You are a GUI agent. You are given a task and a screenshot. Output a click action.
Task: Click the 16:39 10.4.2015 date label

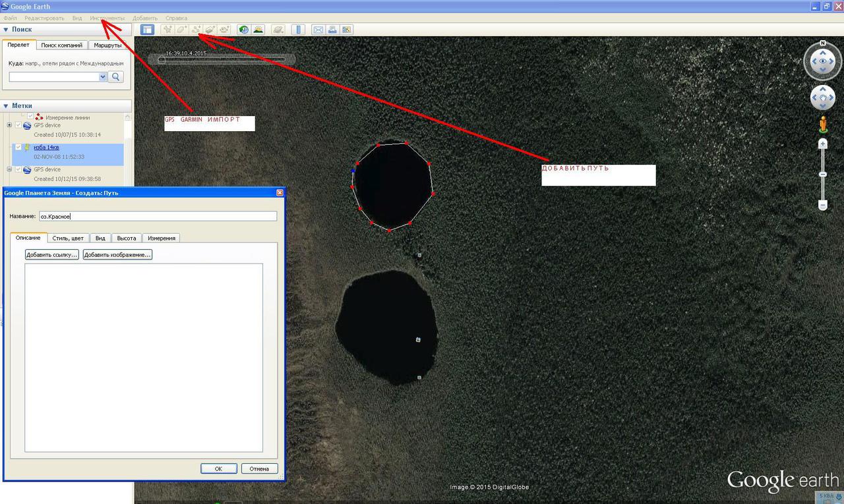(x=185, y=53)
